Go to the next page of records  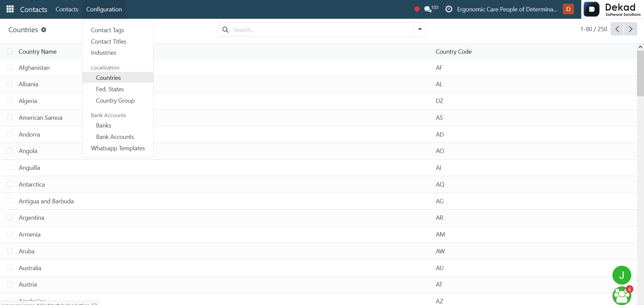(631, 29)
